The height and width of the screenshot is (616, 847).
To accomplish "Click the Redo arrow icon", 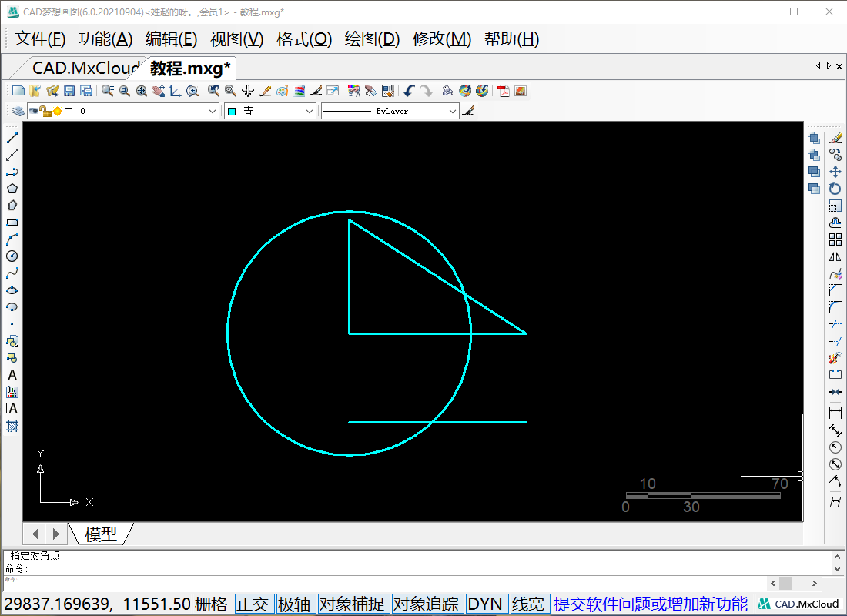I will pos(427,91).
